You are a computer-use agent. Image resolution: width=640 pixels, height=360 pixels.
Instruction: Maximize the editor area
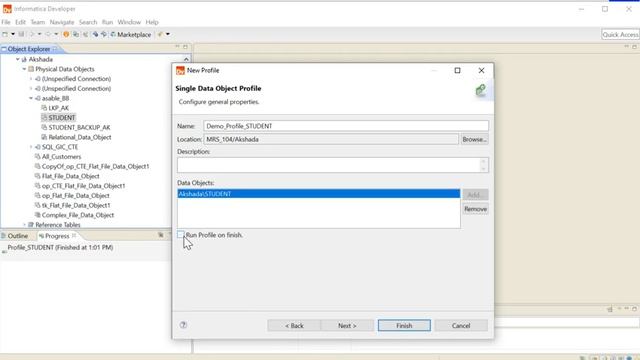(634, 47)
